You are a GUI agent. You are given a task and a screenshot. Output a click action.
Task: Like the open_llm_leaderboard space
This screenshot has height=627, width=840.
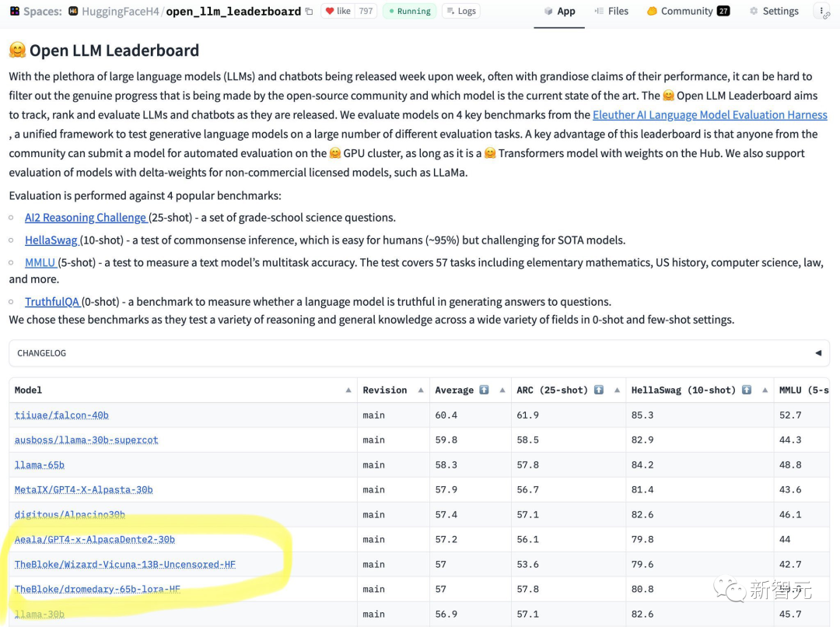click(338, 12)
